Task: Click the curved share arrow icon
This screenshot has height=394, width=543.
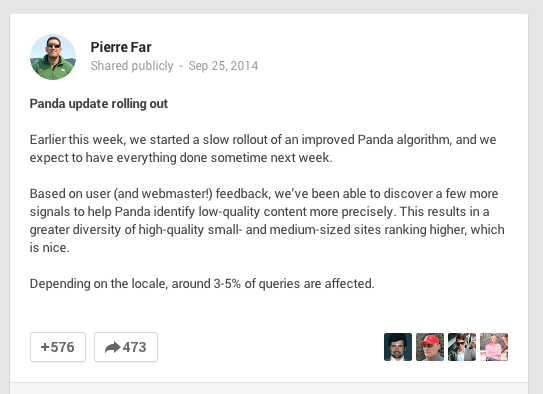Action: [x=113, y=347]
